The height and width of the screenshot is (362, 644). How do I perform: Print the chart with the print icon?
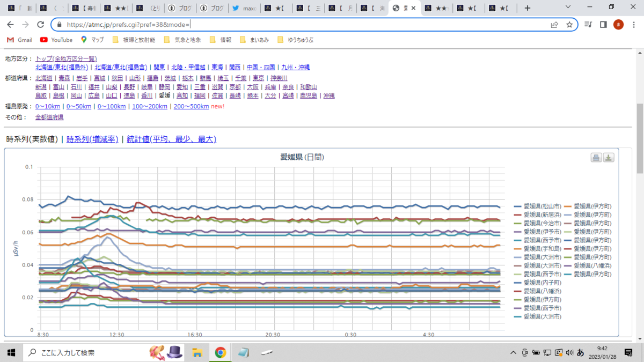[596, 157]
